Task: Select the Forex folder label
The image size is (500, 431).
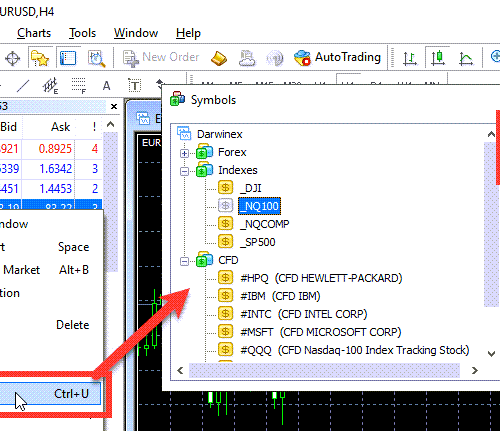Action: point(232,152)
